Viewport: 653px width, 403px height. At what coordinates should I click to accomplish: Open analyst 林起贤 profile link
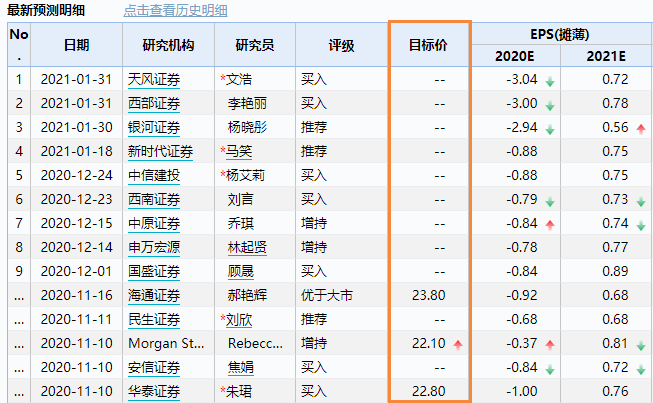coord(247,248)
